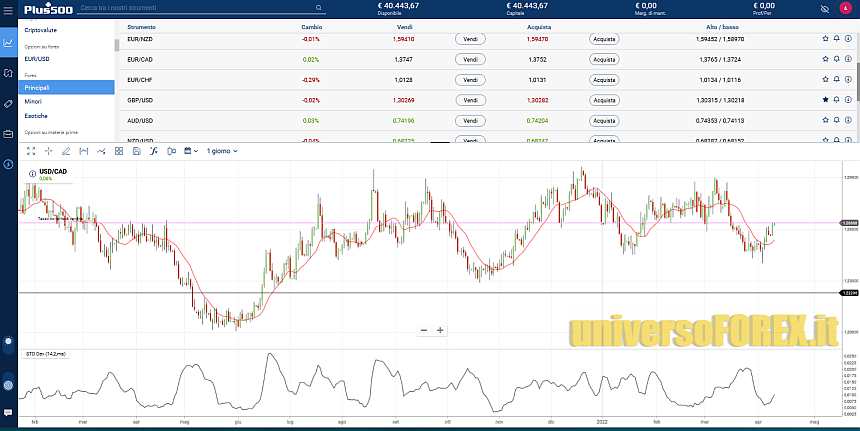Unfavorite GBP/USD with filled star
Image resolution: width=860 pixels, height=431 pixels.
point(825,100)
